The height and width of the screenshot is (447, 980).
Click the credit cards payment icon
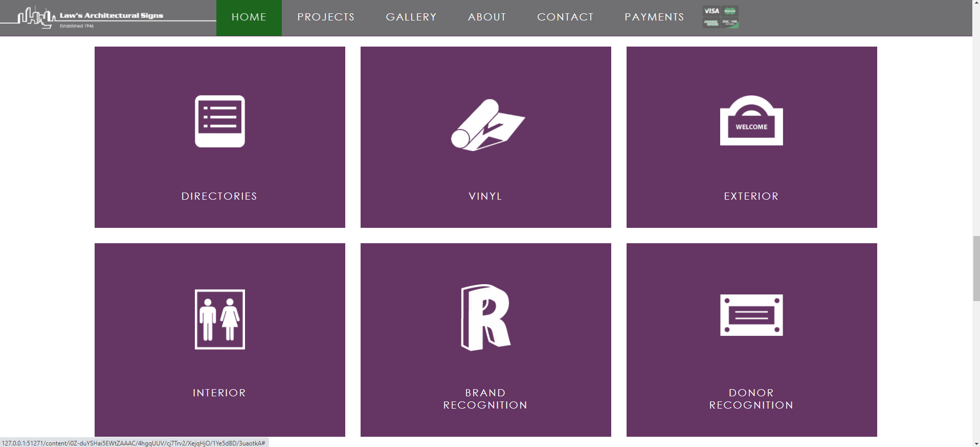721,17
